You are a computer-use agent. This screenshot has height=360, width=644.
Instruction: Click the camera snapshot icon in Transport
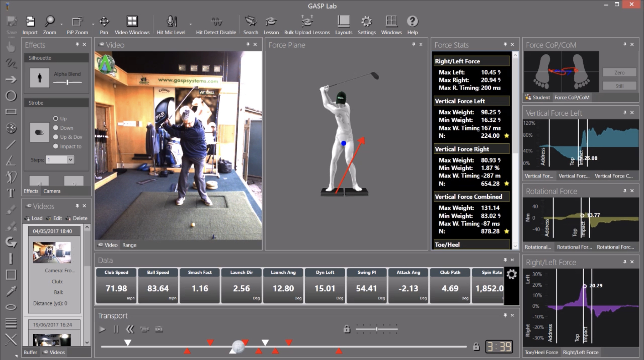coord(158,329)
